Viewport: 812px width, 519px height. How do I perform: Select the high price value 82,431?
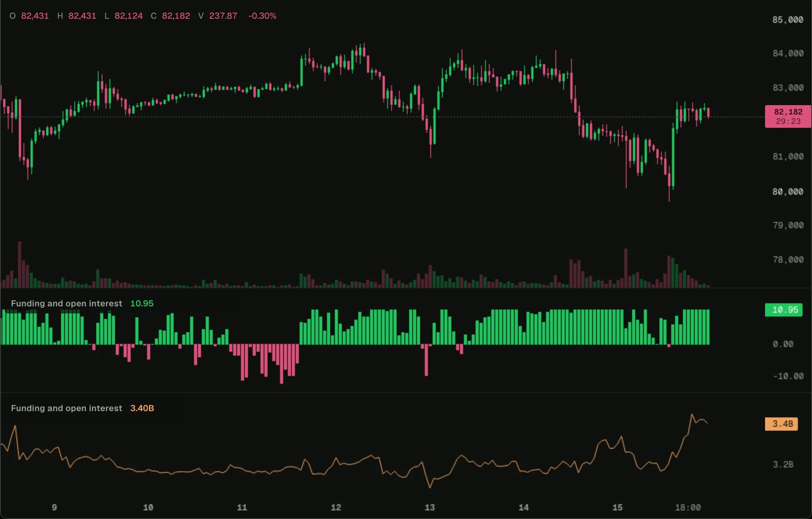(x=82, y=16)
